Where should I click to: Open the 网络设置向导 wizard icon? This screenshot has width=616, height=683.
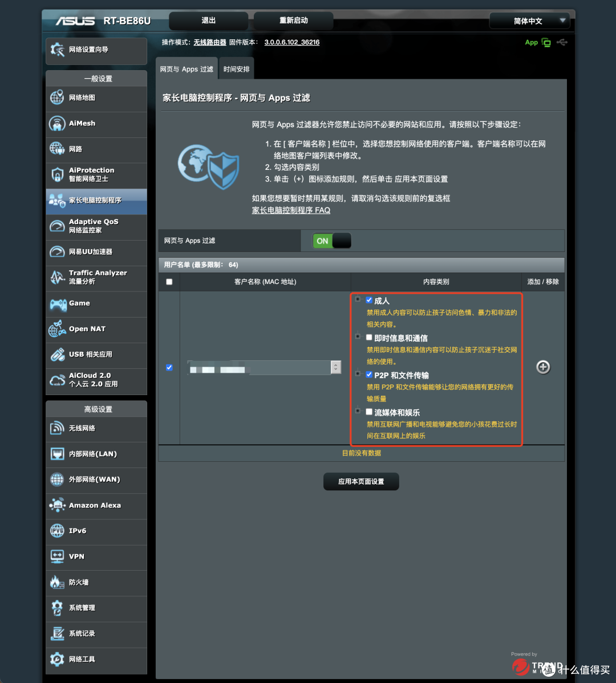(x=57, y=50)
